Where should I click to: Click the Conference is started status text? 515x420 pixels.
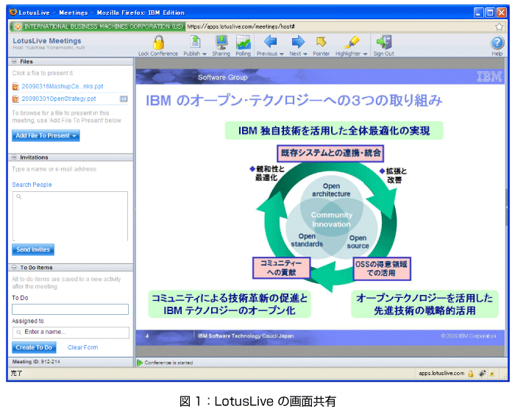(168, 363)
